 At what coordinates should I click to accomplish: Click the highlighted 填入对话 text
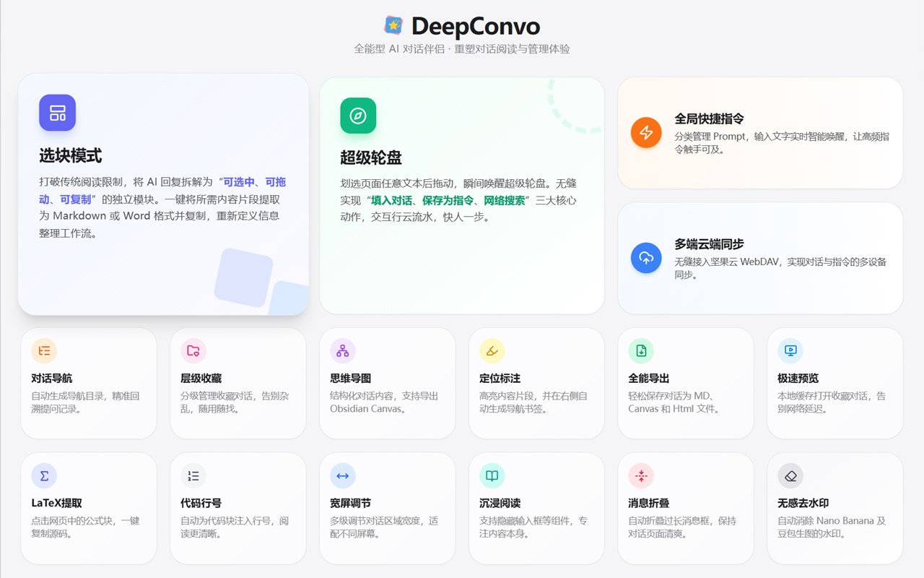[392, 200]
